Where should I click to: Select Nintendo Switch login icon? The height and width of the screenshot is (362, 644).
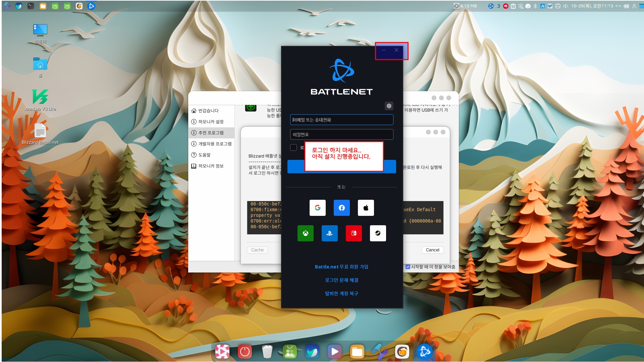354,233
